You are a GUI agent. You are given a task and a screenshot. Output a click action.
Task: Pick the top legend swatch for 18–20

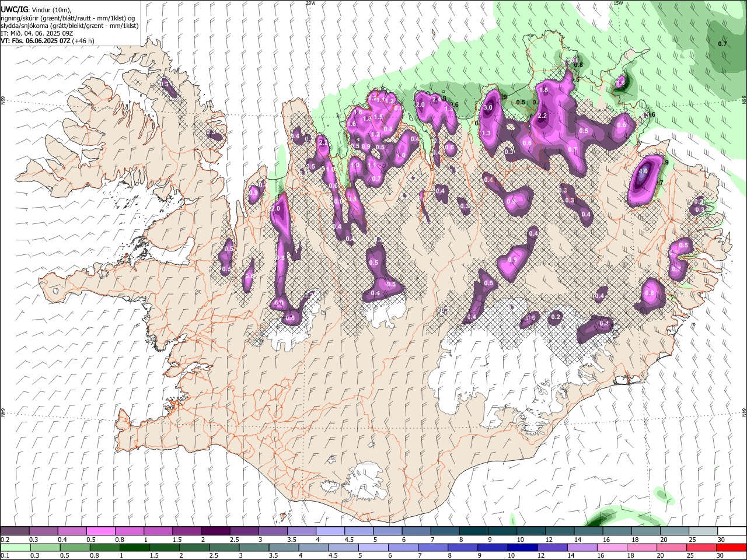point(645,531)
